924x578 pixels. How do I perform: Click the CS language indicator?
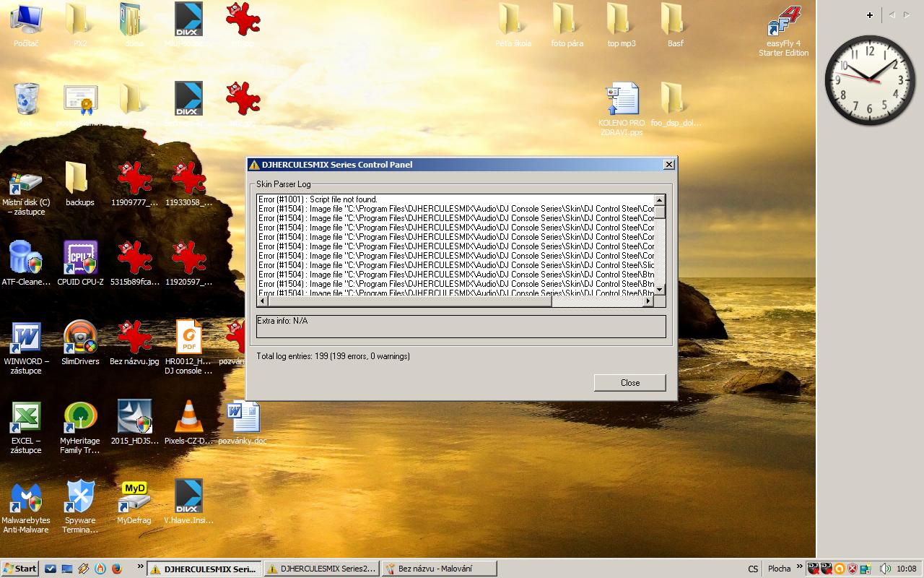pyautogui.click(x=753, y=569)
